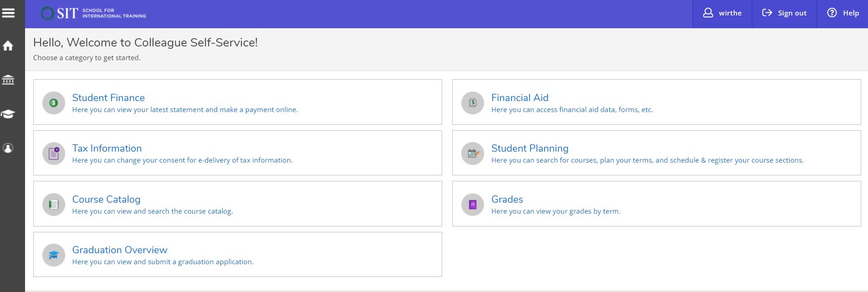Click the Tax Information document icon
The height and width of the screenshot is (292, 868).
point(54,154)
